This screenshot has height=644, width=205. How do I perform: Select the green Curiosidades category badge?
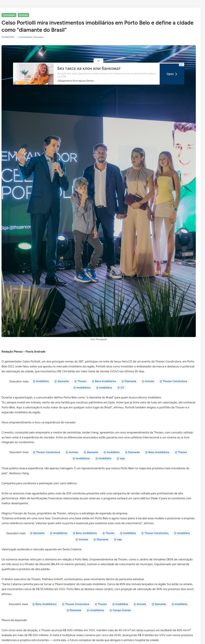9,15
